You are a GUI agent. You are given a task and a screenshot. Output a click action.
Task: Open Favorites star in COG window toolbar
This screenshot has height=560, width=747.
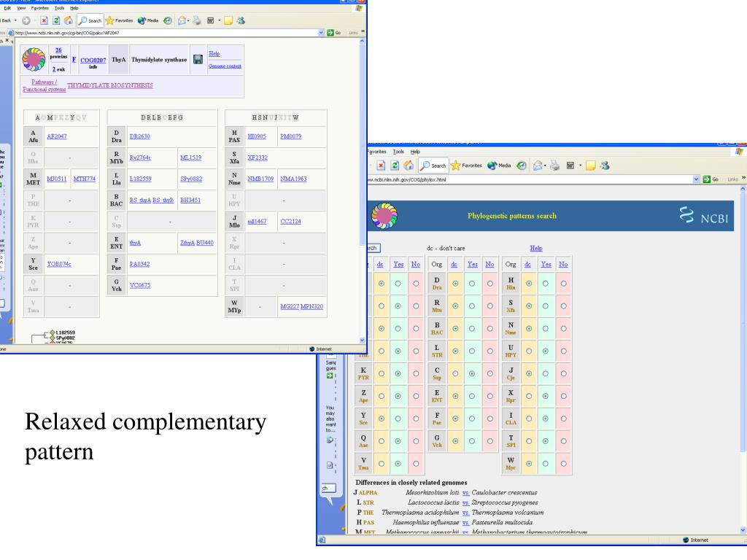coord(119,20)
